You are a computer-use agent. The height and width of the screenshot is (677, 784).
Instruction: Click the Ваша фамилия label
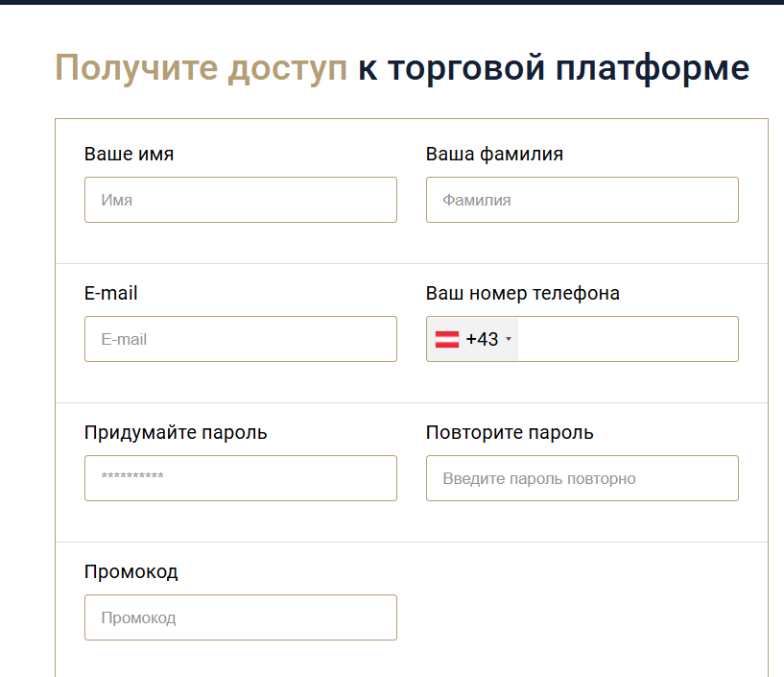(x=494, y=154)
